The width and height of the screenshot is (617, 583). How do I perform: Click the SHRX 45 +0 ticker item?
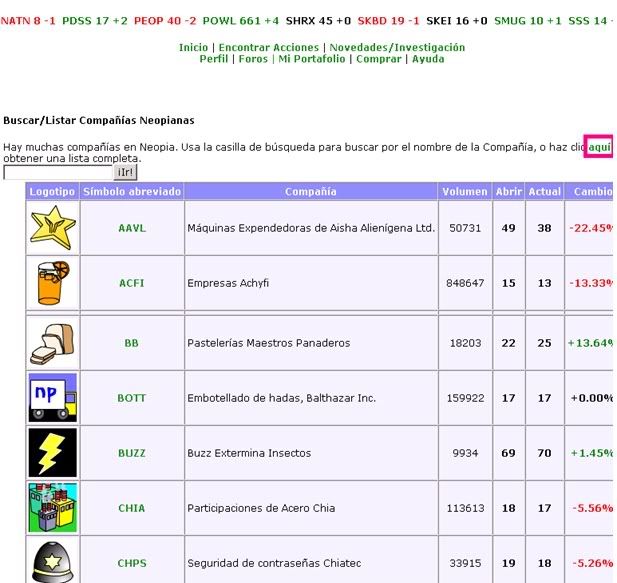tap(318, 21)
